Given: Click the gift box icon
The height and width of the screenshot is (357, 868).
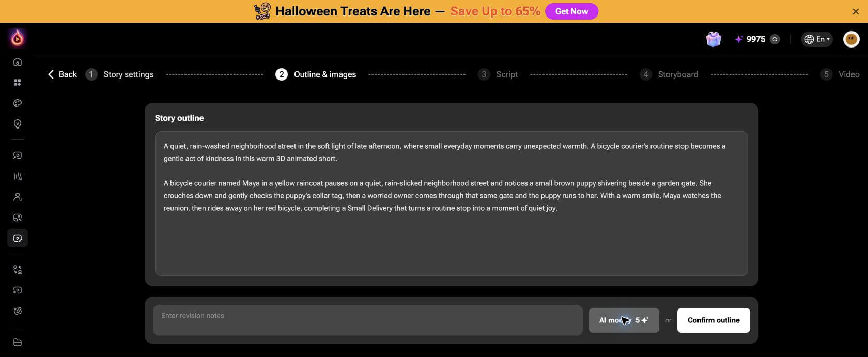Looking at the screenshot, I should [714, 39].
